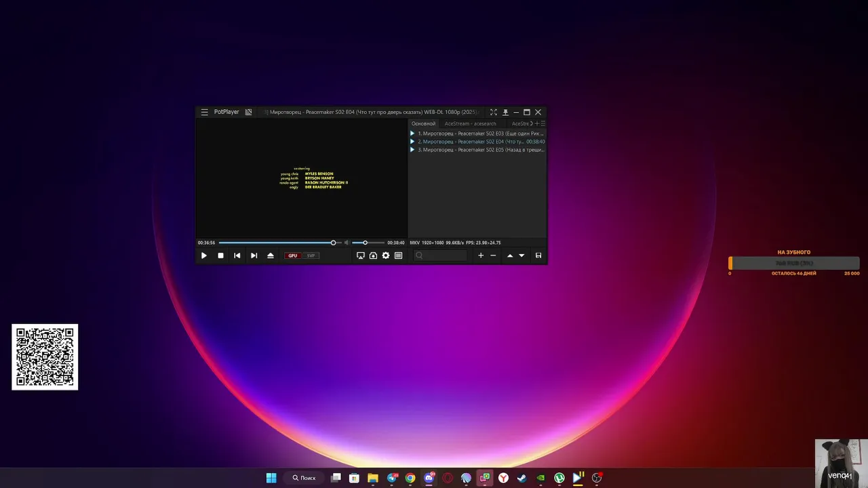Add a new playlist tab with plus
The width and height of the screenshot is (868, 488).
(x=537, y=123)
